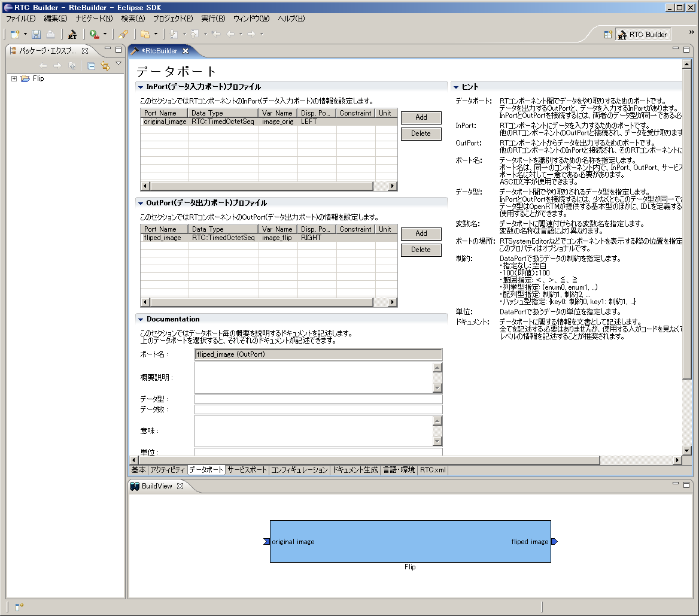Click the green Run icon
The height and width of the screenshot is (616, 699).
[x=94, y=34]
